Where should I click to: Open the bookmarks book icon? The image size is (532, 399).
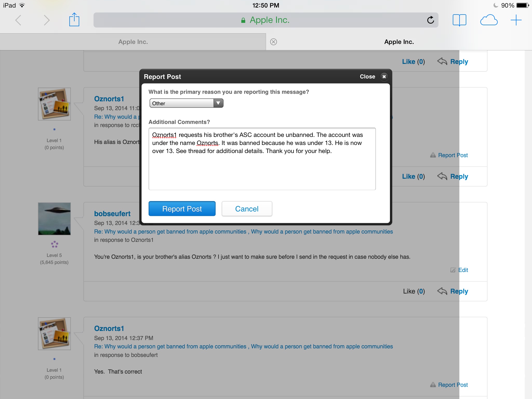pos(459,20)
